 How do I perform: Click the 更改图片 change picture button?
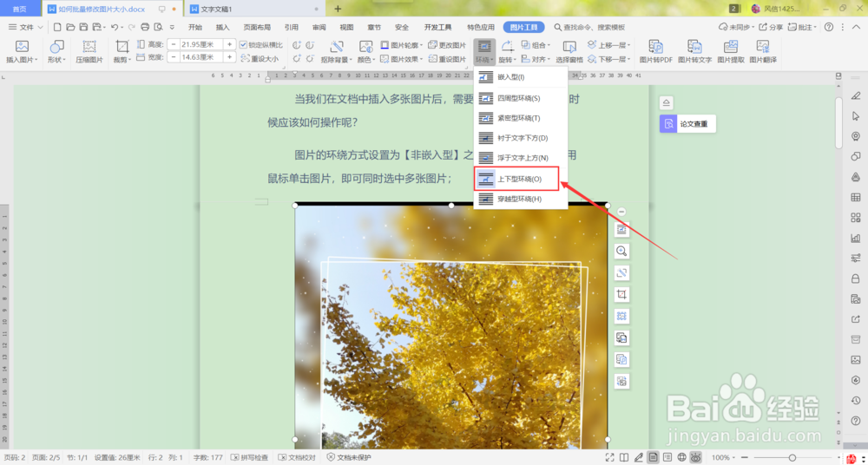(x=448, y=45)
